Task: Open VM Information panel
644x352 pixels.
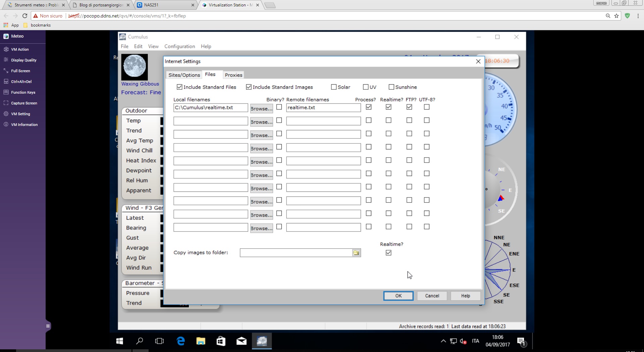Action: (x=24, y=125)
